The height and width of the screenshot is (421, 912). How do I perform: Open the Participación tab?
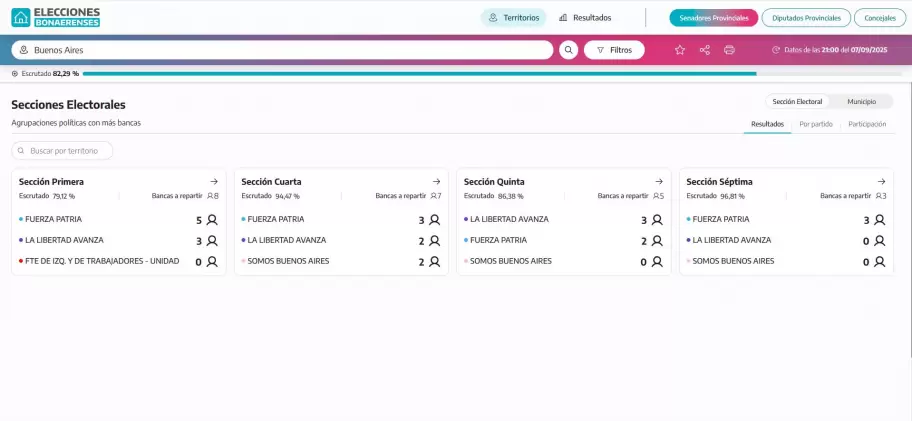(867, 124)
